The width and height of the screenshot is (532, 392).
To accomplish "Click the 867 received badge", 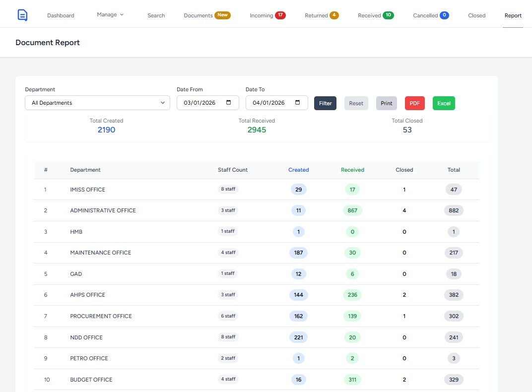I will point(352,210).
